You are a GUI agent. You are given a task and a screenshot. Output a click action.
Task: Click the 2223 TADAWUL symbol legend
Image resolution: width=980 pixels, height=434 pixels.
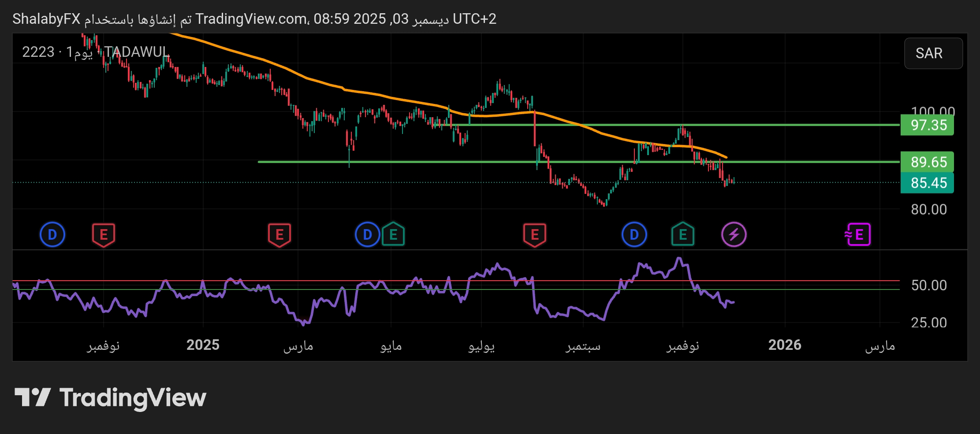[95, 52]
